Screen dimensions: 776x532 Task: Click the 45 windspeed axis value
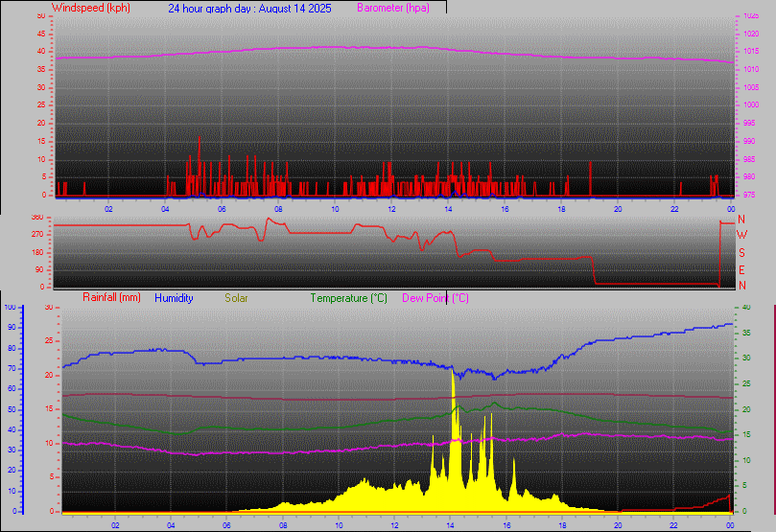[41, 34]
